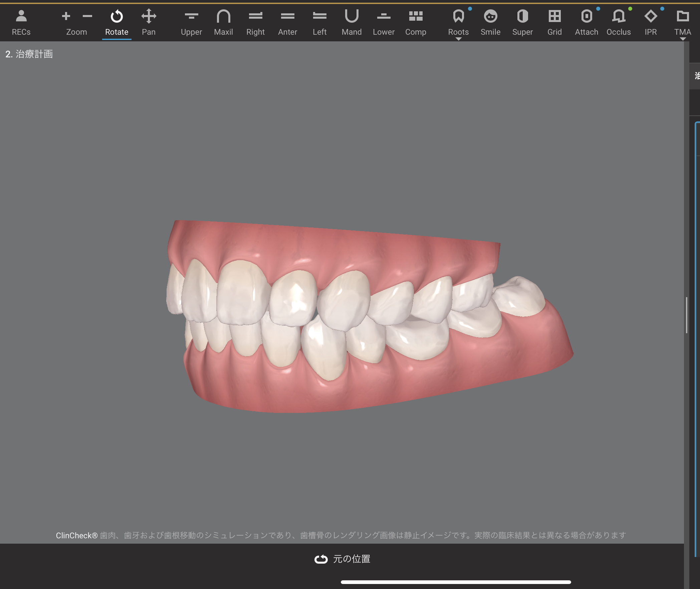Click 元の位置 reset position button
This screenshot has height=589, width=700.
[x=342, y=559]
